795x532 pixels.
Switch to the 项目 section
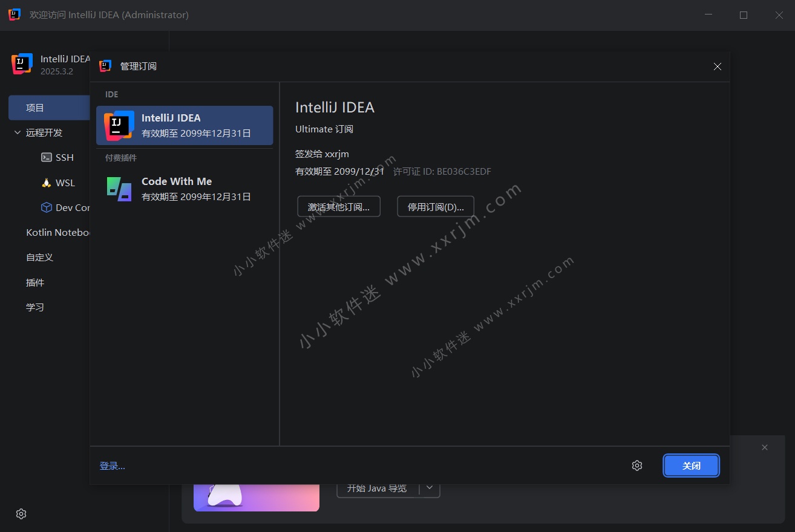(x=34, y=107)
